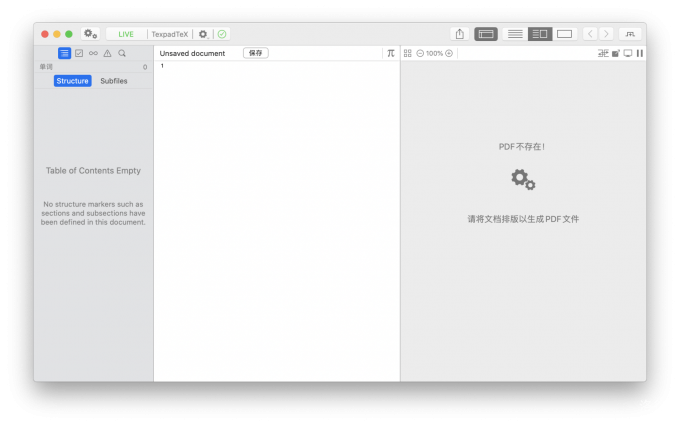Viewport: 680px width, 426px height.
Task: Click the PDF thumbnails grid icon
Action: coord(407,53)
